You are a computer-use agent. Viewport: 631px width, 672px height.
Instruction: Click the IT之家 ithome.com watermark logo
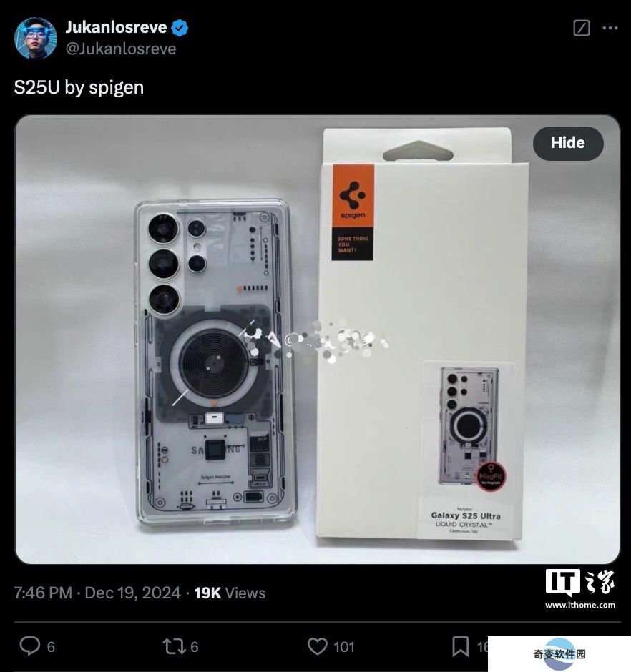[x=580, y=588]
